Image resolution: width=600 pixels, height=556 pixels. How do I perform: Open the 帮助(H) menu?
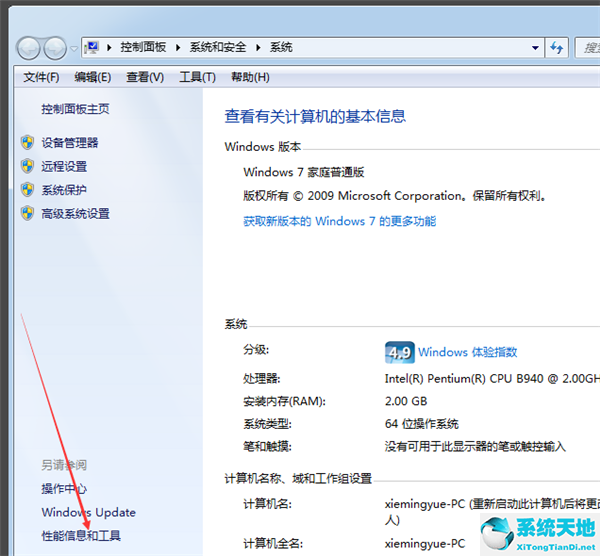coord(250,77)
